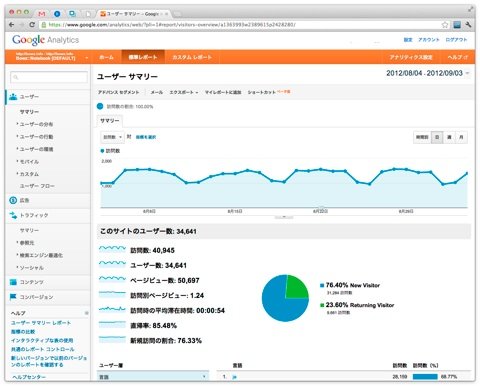Open the account profile dropdown in orange bar
The width and height of the screenshot is (480, 386).
(52, 56)
